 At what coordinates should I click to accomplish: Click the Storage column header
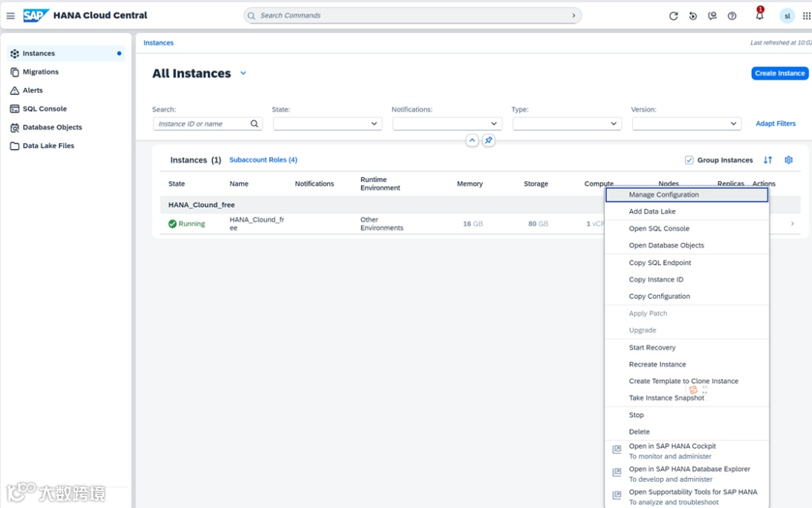(535, 184)
